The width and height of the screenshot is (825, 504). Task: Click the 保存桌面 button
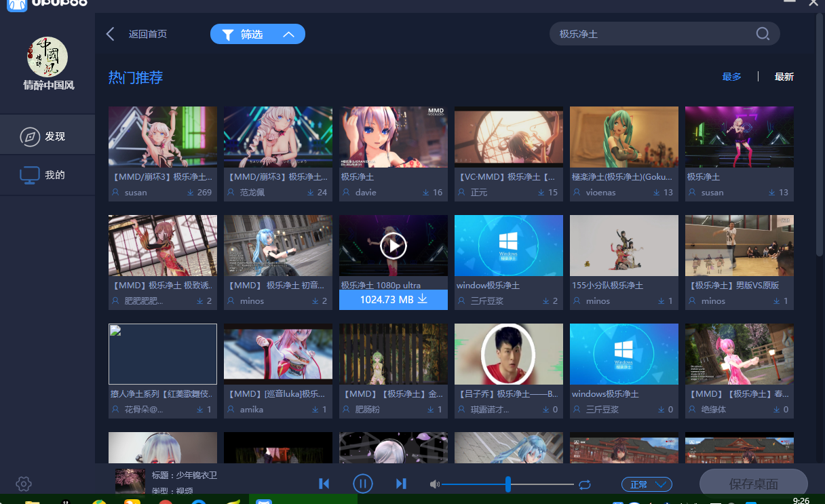754,484
